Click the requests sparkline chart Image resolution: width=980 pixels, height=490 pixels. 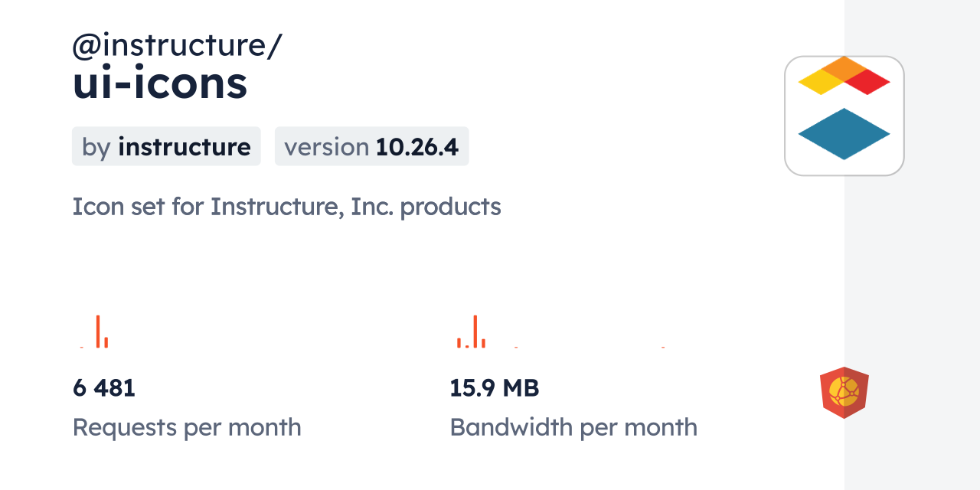point(96,332)
